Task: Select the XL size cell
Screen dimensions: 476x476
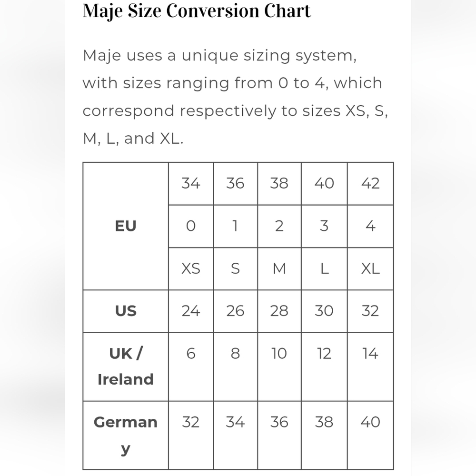Action: click(x=370, y=268)
